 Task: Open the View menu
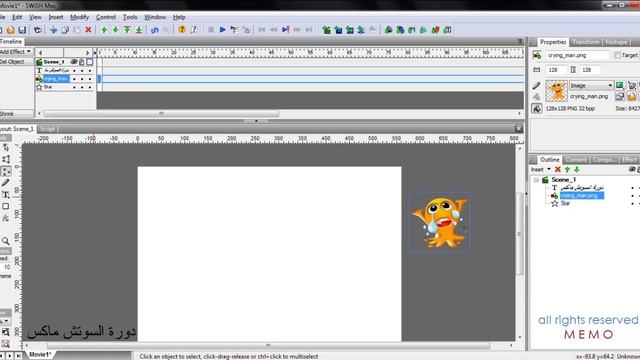point(35,17)
